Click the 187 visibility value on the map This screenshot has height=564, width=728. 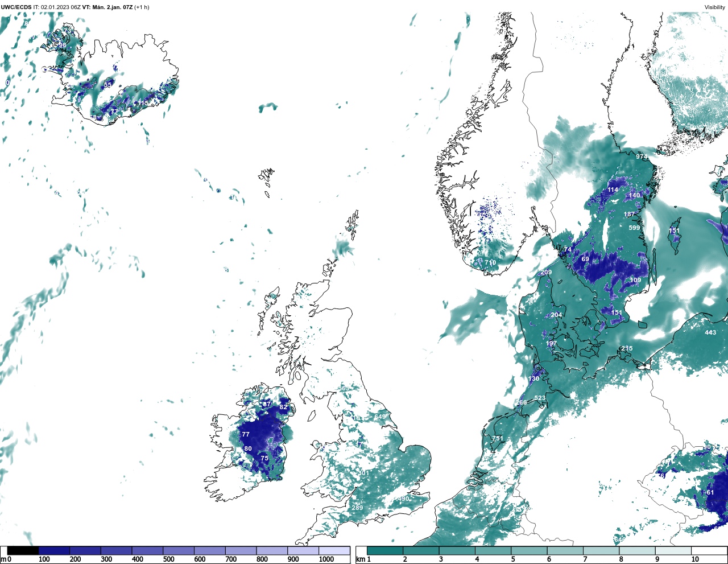pos(629,214)
